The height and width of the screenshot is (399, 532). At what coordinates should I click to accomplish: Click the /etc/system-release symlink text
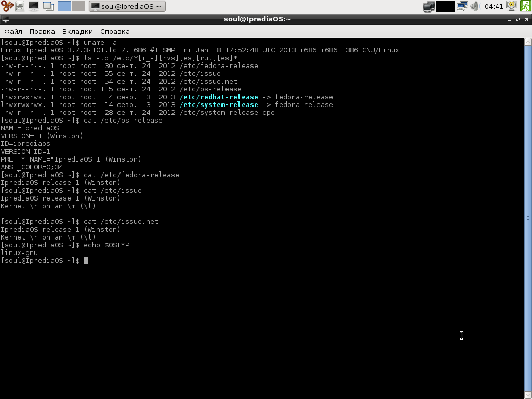(x=219, y=105)
